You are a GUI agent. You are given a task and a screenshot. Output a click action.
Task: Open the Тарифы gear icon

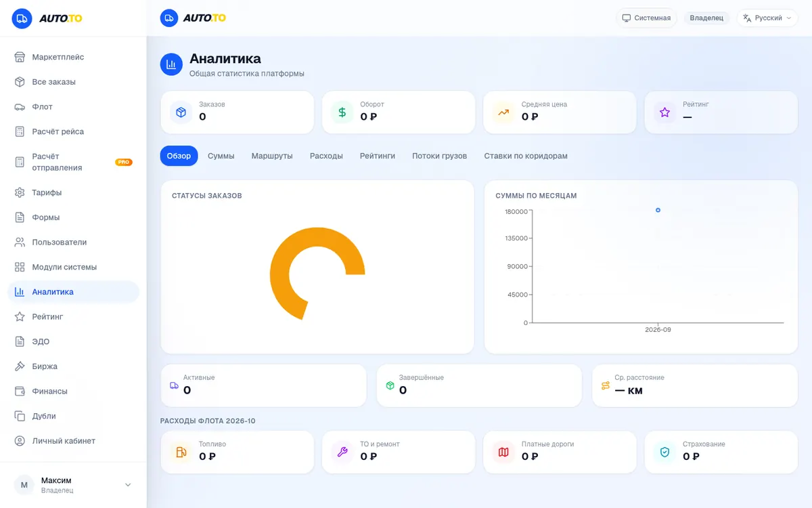coord(20,192)
